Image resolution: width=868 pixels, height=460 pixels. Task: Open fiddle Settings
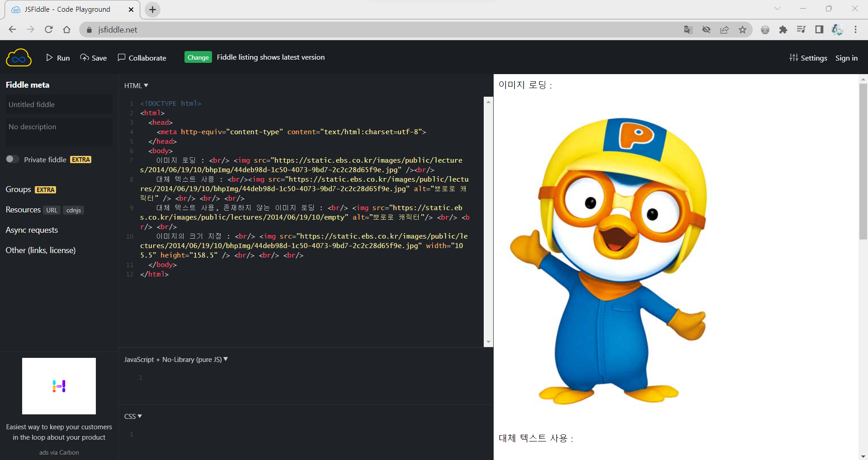click(x=808, y=58)
